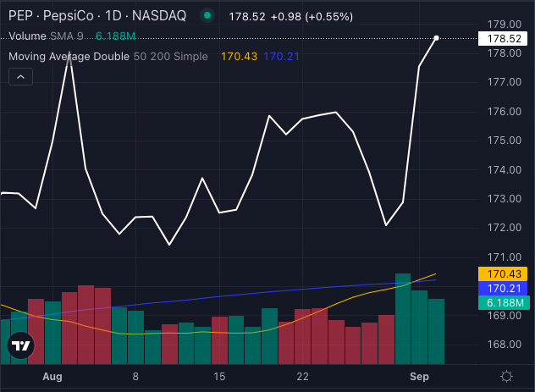
Task: Collapse the indicator legend with chevron
Action: (x=21, y=77)
